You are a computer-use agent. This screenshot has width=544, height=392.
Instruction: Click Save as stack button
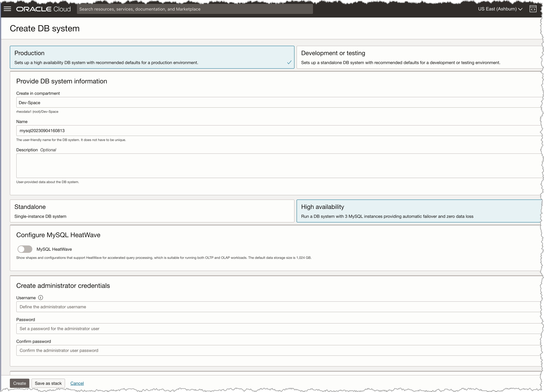(48, 383)
